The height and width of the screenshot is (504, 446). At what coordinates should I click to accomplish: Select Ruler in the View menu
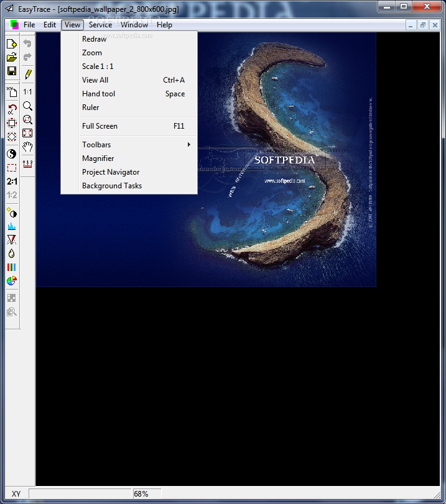coord(129,108)
